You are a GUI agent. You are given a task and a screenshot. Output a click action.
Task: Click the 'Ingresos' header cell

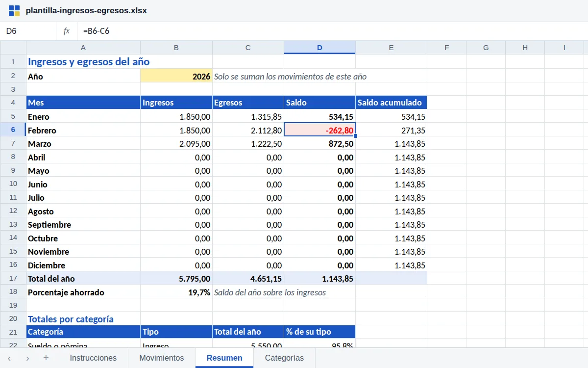[x=176, y=103]
